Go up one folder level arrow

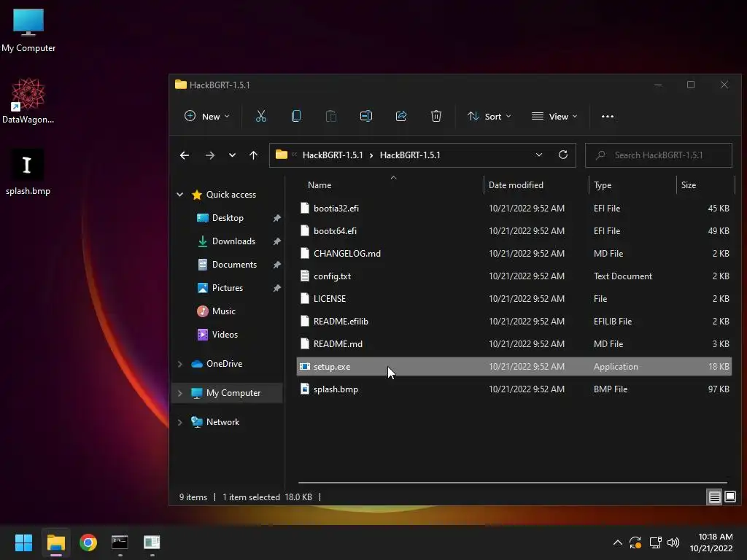click(x=253, y=155)
